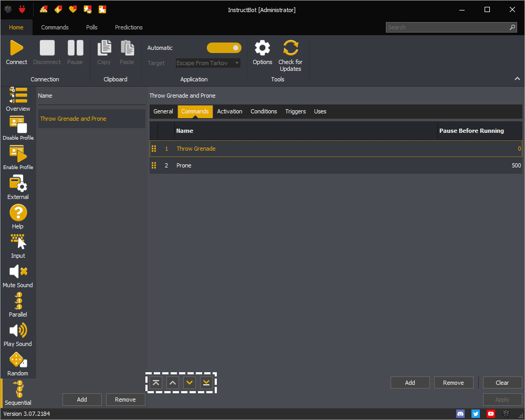Click the Connect play icon
The height and width of the screenshot is (420, 525).
click(16, 48)
